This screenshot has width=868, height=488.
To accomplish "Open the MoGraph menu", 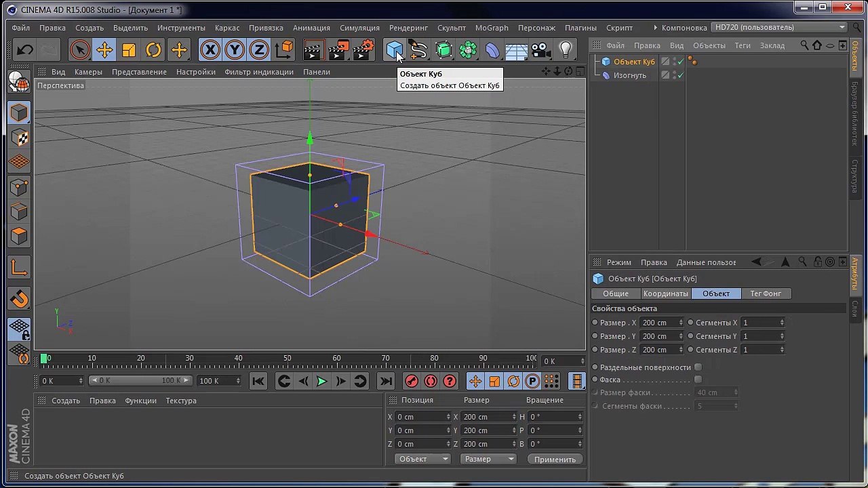I will pos(492,28).
